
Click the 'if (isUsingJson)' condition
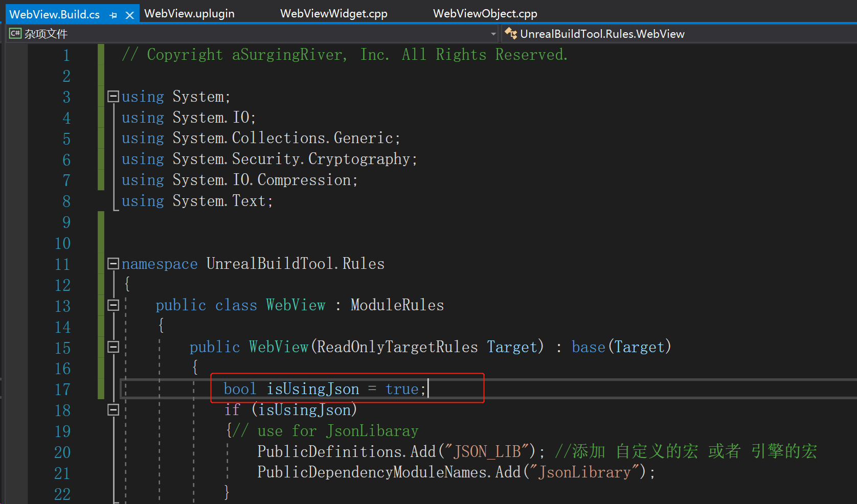point(290,410)
